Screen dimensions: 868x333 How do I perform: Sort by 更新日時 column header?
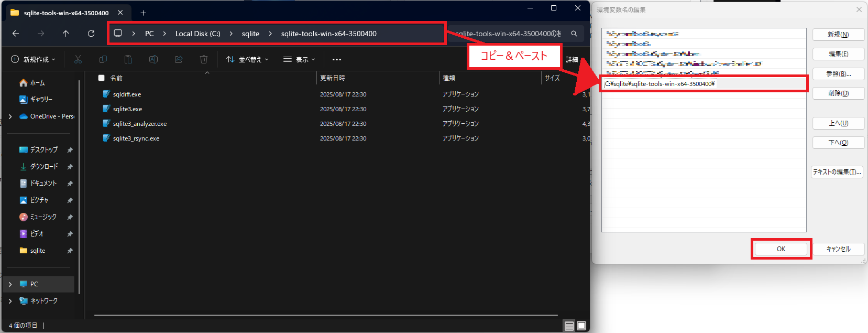point(333,78)
